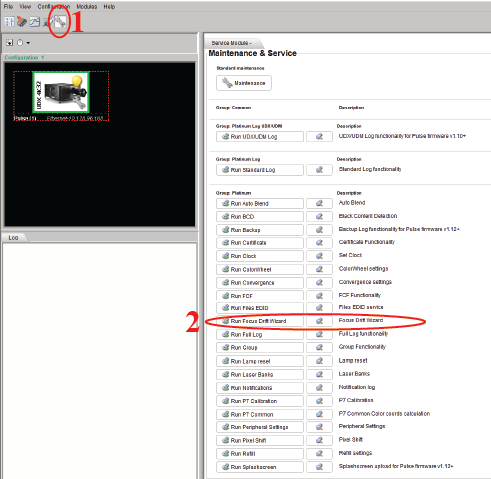Click Run Peripheral Settings button
The height and width of the screenshot is (479, 491).
click(260, 427)
